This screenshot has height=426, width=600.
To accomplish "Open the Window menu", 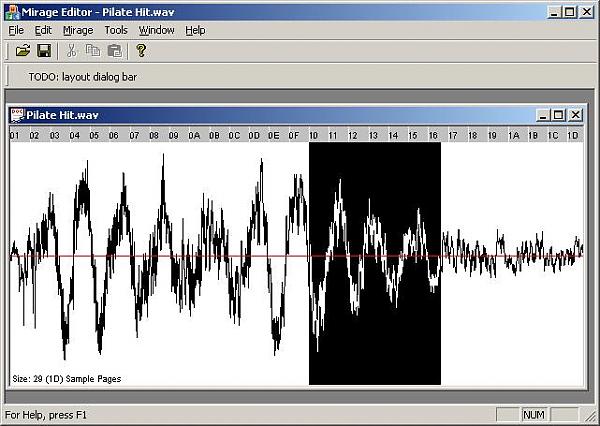I will click(x=157, y=30).
